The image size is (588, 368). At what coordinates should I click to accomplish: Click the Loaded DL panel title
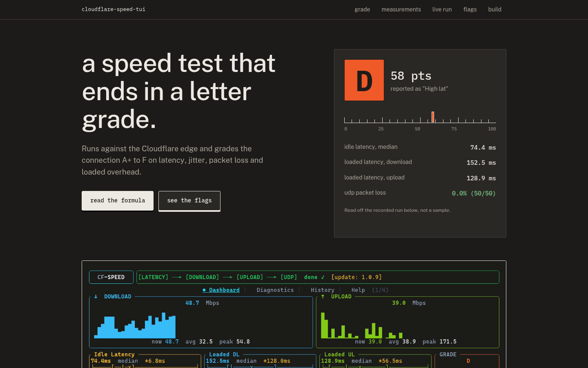point(224,355)
